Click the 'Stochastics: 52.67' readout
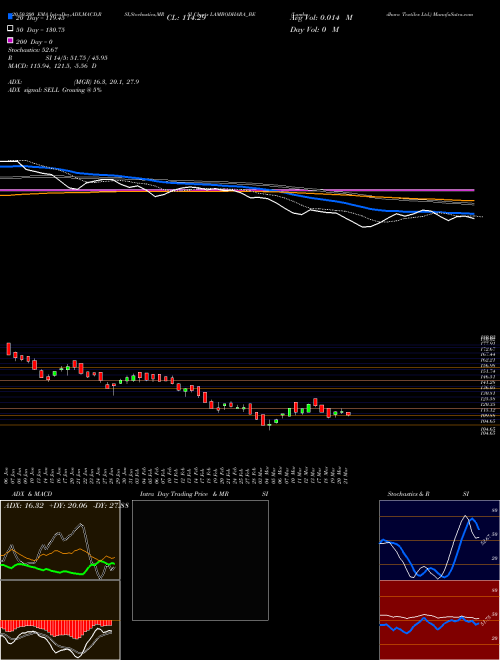500x660 pixels. click(x=33, y=50)
